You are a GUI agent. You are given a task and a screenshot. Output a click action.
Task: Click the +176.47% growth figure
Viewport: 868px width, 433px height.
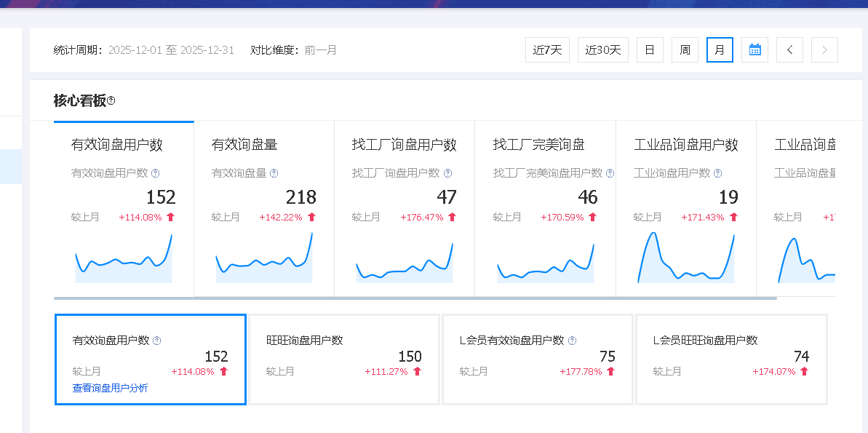pos(422,217)
